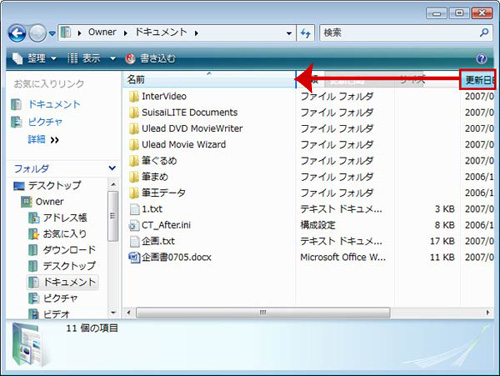Select the 企画.txt file icon
This screenshot has width=500, height=376.
(134, 241)
